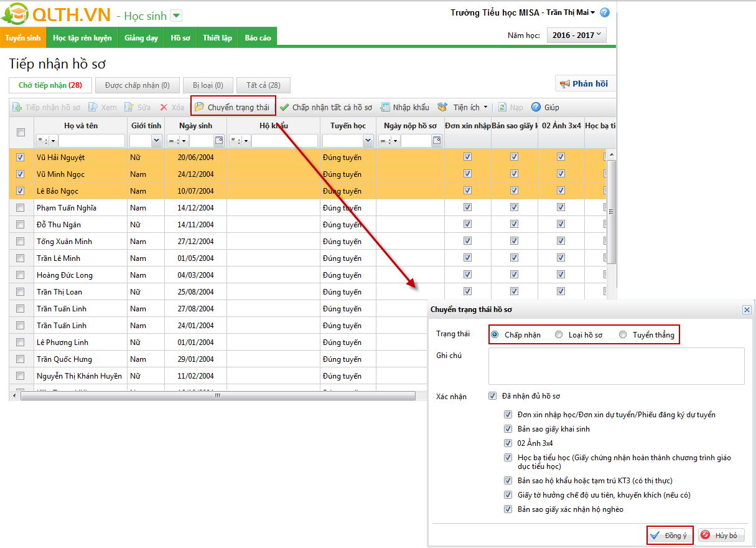Close the Chuyển trạng thái hồ sơ dialog
756x548 pixels.
point(747,309)
